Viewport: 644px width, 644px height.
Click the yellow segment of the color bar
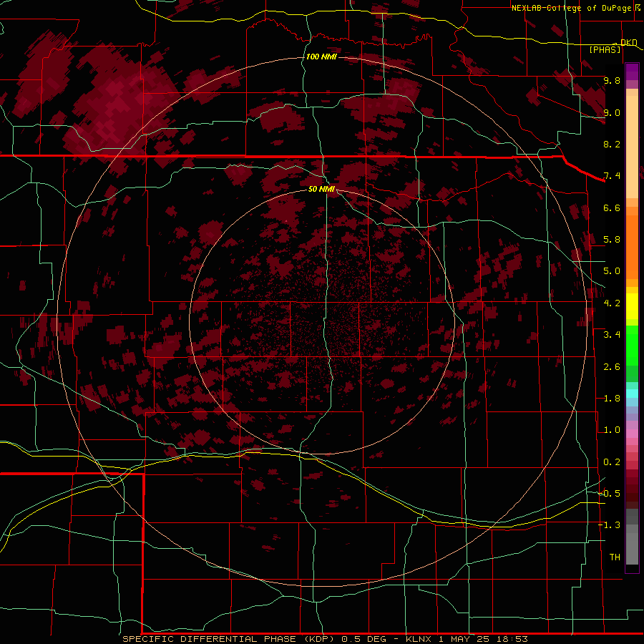(632, 306)
